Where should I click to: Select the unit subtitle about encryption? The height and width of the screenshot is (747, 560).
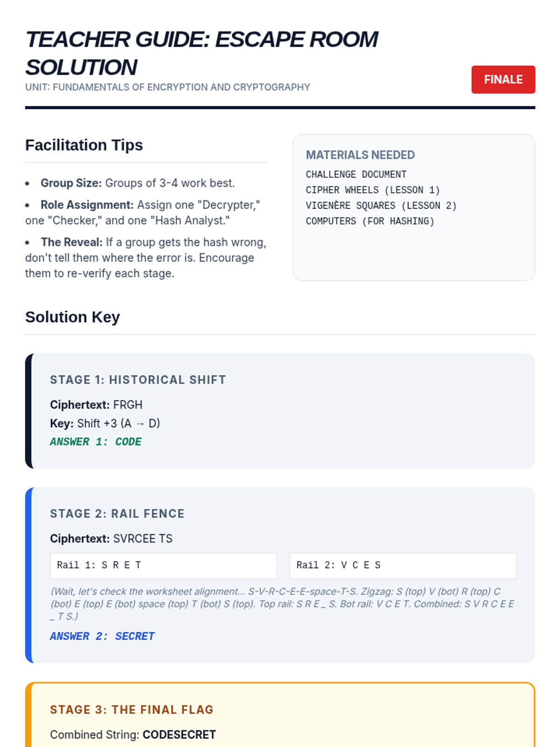(x=168, y=87)
